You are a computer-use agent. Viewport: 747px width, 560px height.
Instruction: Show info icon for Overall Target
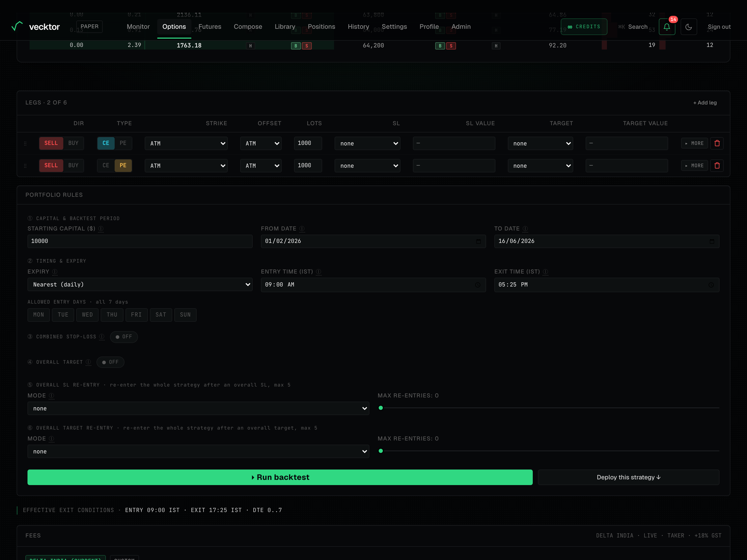click(x=88, y=362)
